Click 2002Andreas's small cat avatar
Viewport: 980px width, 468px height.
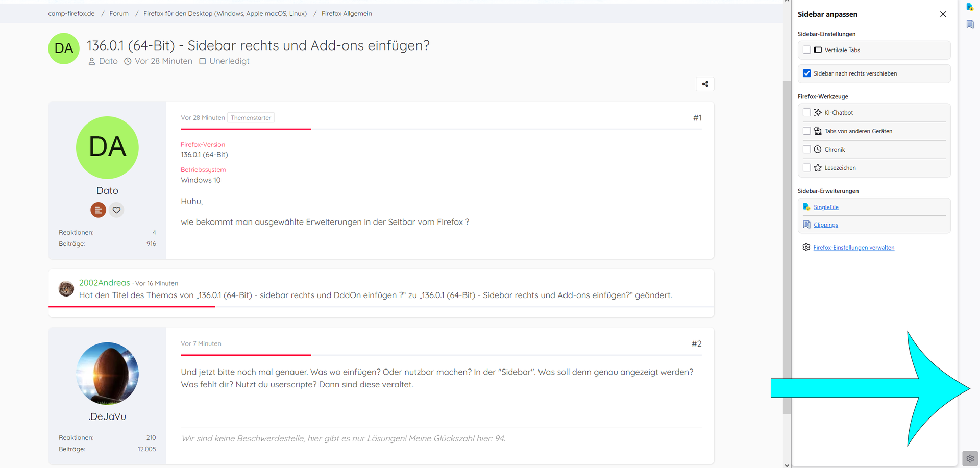66,289
